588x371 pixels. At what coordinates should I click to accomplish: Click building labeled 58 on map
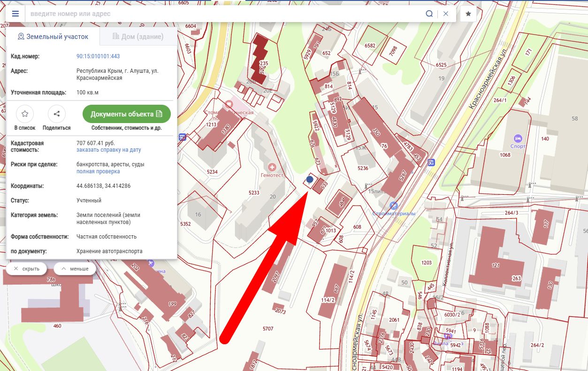tap(574, 119)
